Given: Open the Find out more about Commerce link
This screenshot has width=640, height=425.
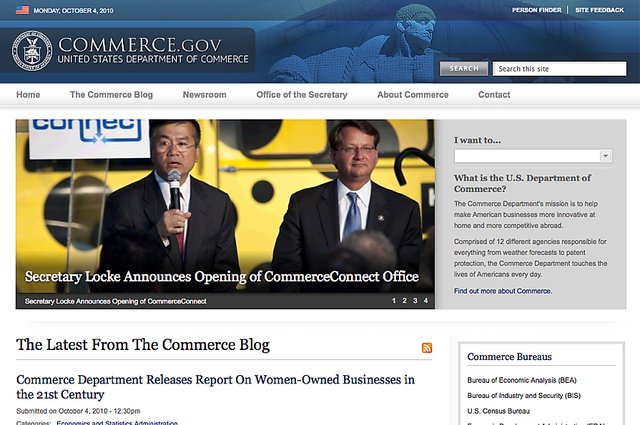Looking at the screenshot, I should coord(503,291).
